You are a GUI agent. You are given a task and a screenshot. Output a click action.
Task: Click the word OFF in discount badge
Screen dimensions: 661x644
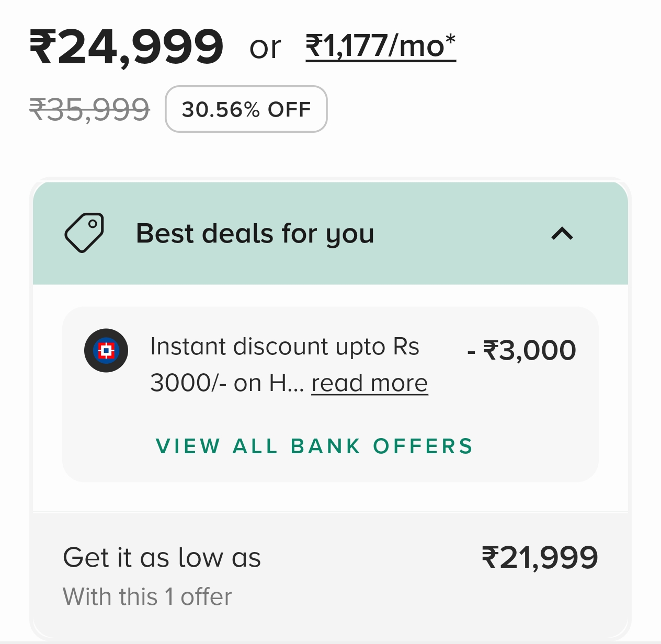point(289,109)
